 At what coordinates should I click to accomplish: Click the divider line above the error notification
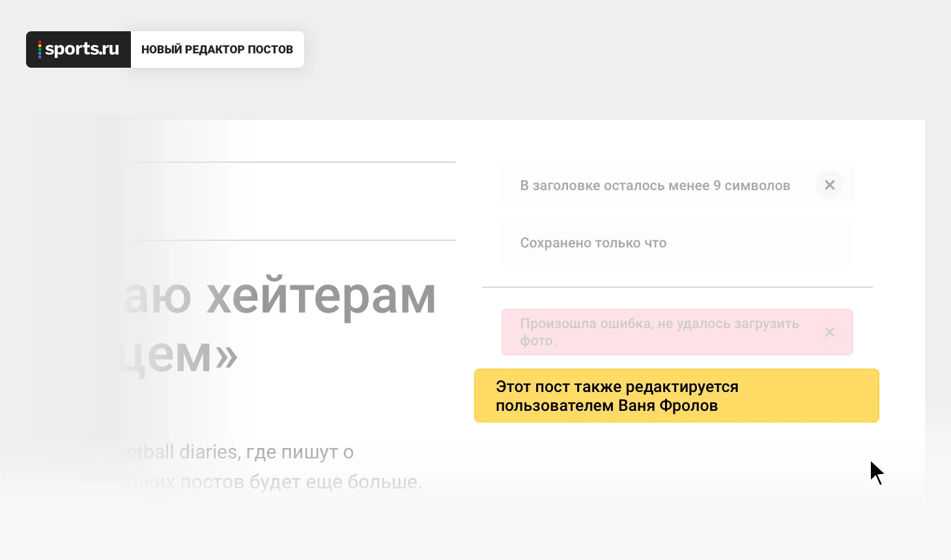click(677, 287)
